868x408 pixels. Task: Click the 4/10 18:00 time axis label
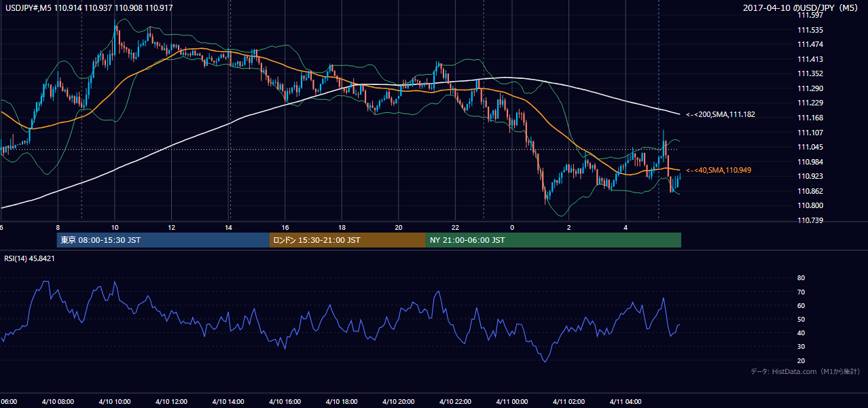342,402
